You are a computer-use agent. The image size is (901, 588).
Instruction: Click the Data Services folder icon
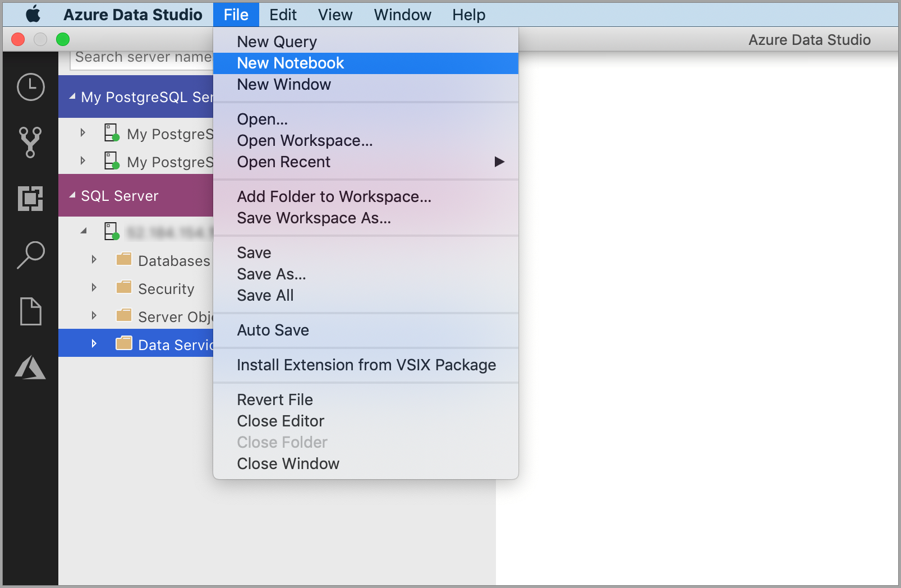(x=123, y=343)
